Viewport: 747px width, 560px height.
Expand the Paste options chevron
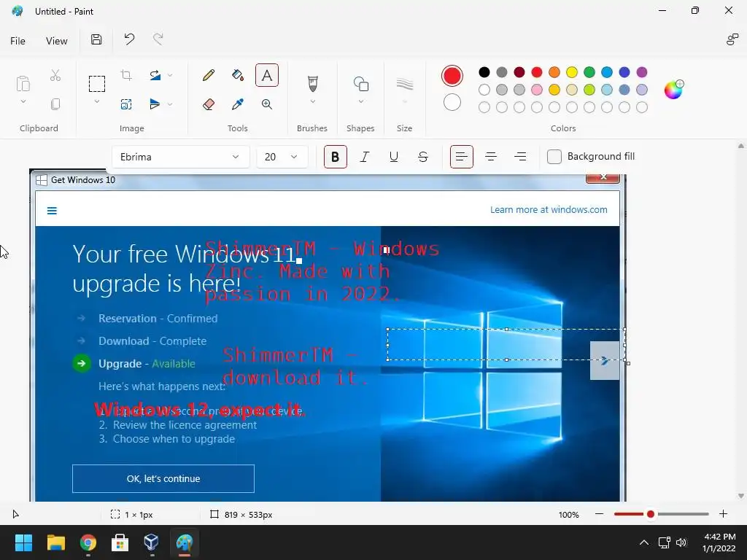[23, 102]
